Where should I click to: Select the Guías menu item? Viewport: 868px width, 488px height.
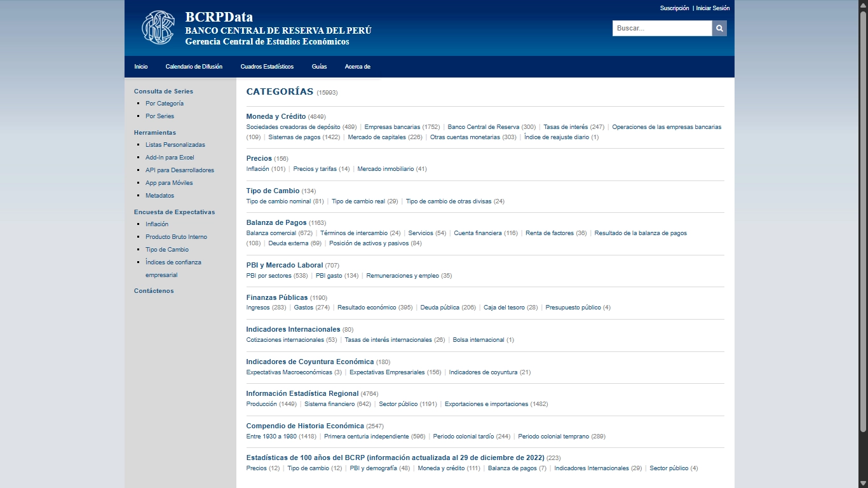point(319,67)
